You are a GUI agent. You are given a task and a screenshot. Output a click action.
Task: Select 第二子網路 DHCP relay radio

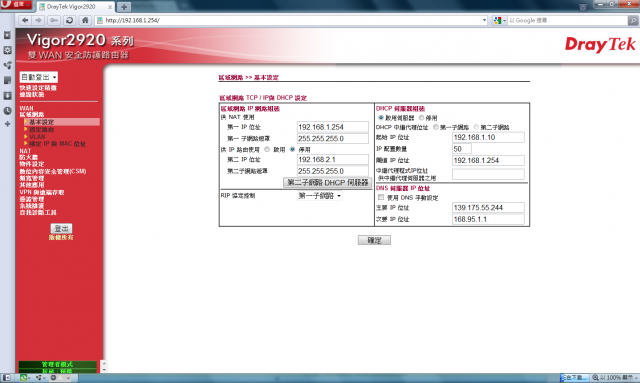coord(476,127)
